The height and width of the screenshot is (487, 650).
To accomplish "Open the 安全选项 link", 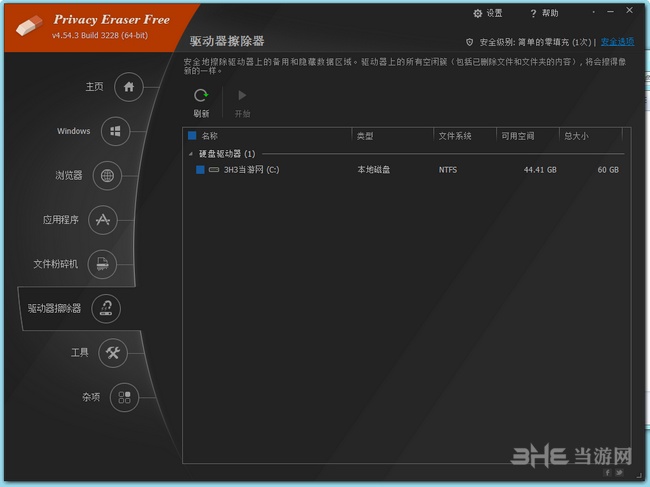I will [x=617, y=41].
